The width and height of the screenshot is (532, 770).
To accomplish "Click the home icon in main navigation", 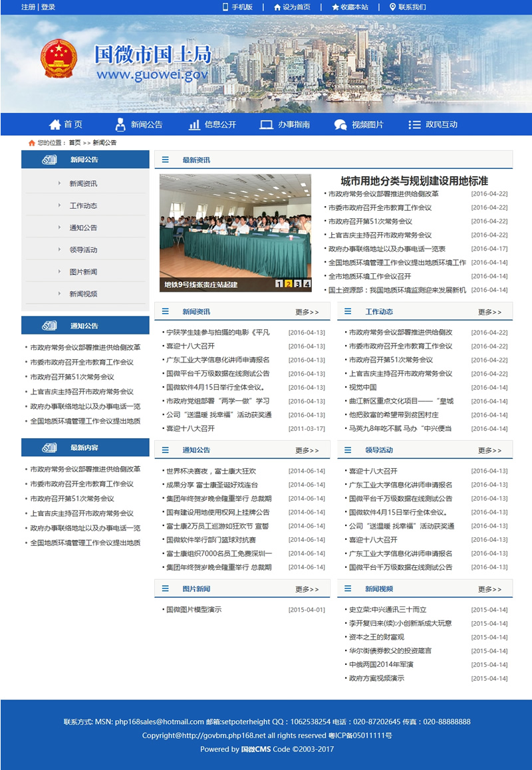I will click(55, 124).
